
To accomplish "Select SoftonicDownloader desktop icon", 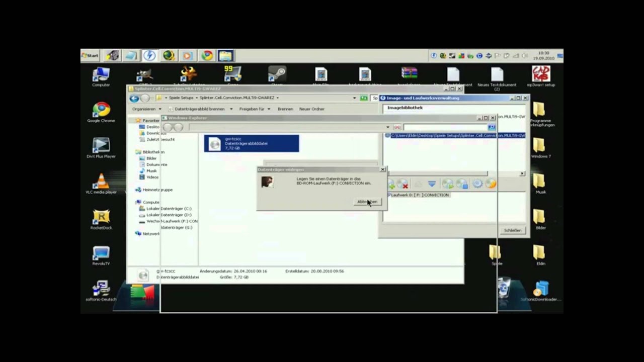I will click(541, 291).
